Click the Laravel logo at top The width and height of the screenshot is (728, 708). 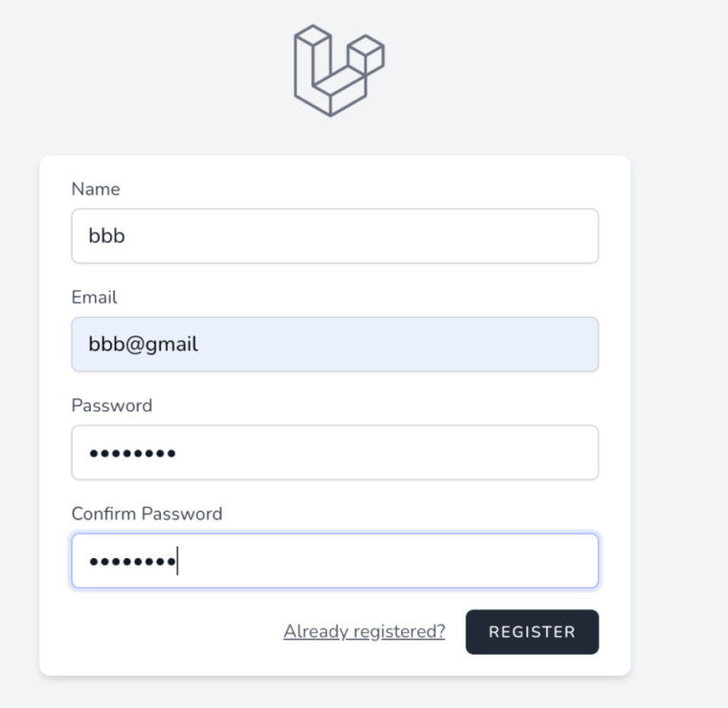point(337,72)
